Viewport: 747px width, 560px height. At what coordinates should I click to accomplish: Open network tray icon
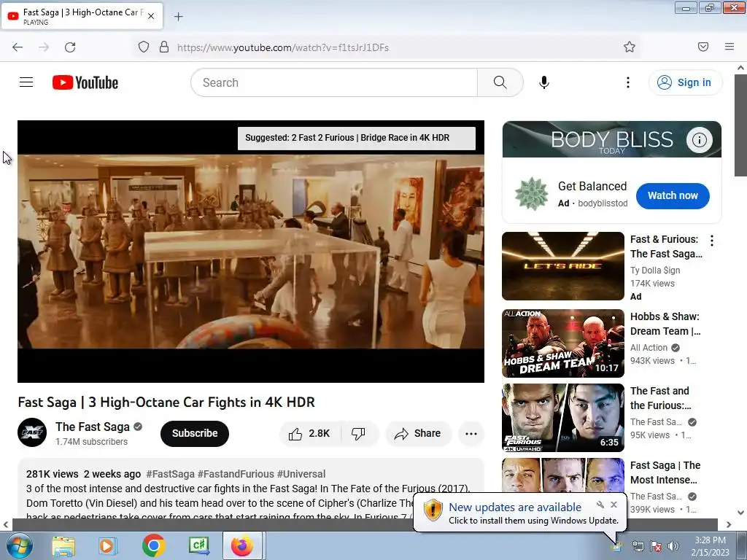pos(638,546)
